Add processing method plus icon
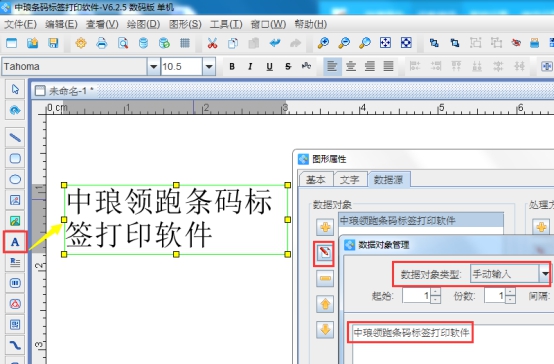554x364 pixels. pyautogui.click(x=541, y=227)
